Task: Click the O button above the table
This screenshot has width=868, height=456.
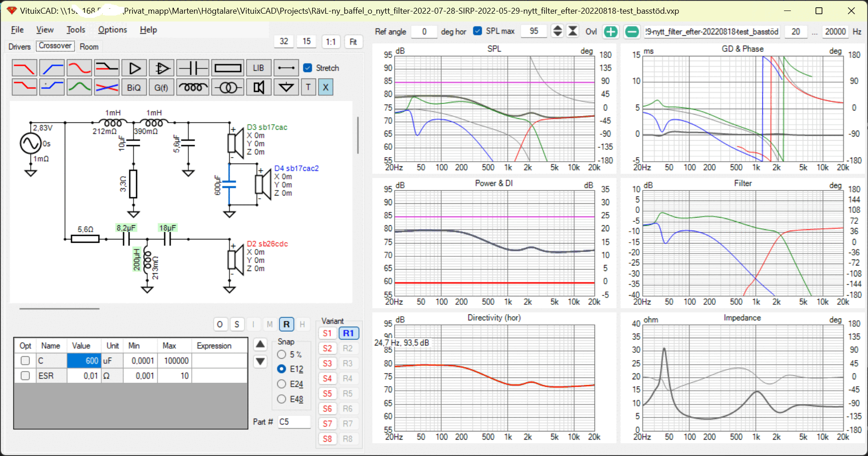Action: pyautogui.click(x=220, y=324)
